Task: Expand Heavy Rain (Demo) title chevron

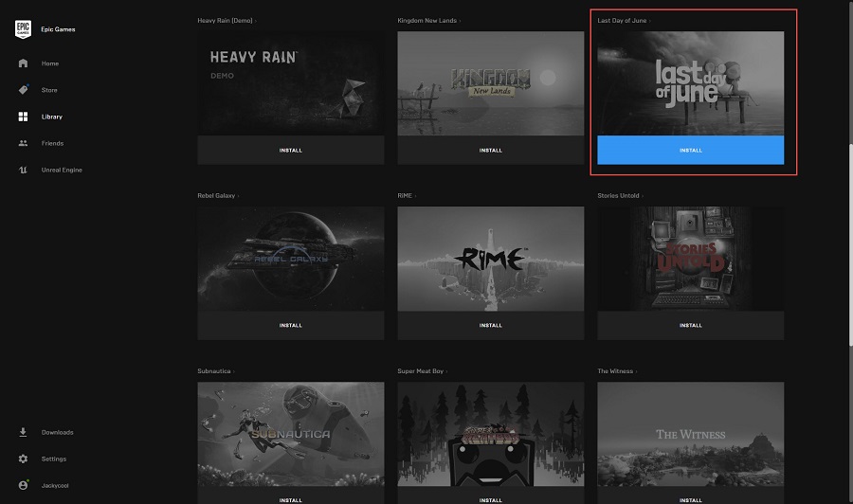Action: point(256,21)
